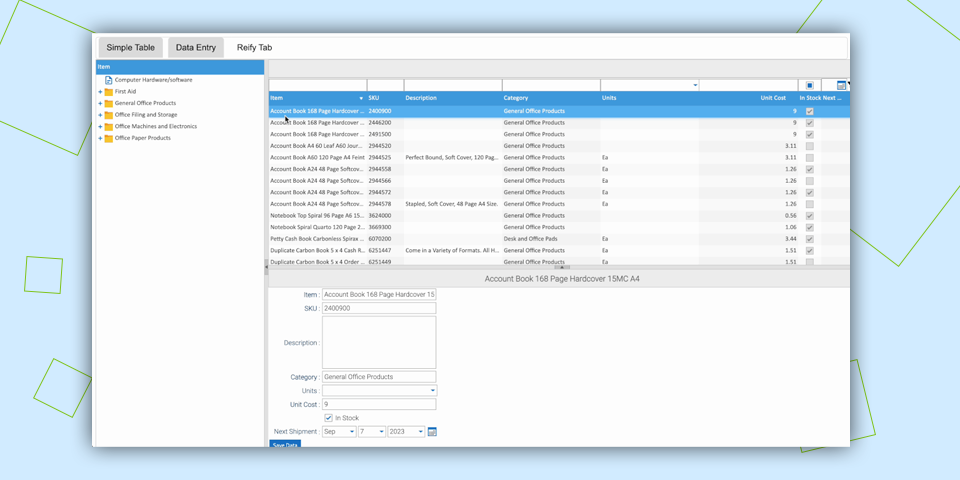Image resolution: width=960 pixels, height=480 pixels.
Task: Click the Description filter text field
Action: coord(453,85)
